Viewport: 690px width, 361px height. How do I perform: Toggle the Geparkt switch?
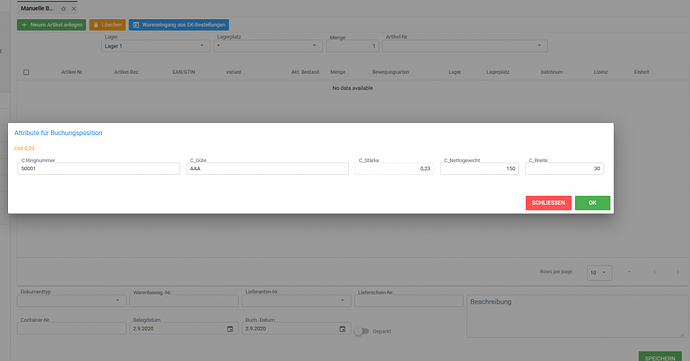click(x=361, y=331)
